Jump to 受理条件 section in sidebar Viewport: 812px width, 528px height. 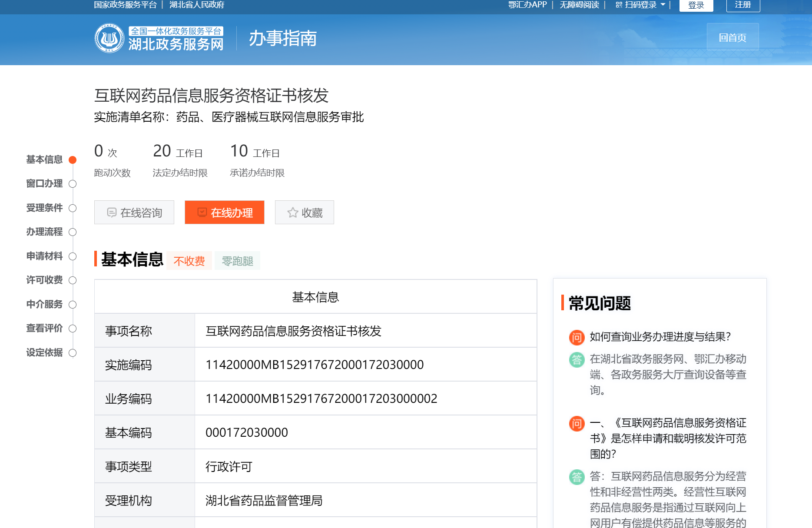coord(44,208)
